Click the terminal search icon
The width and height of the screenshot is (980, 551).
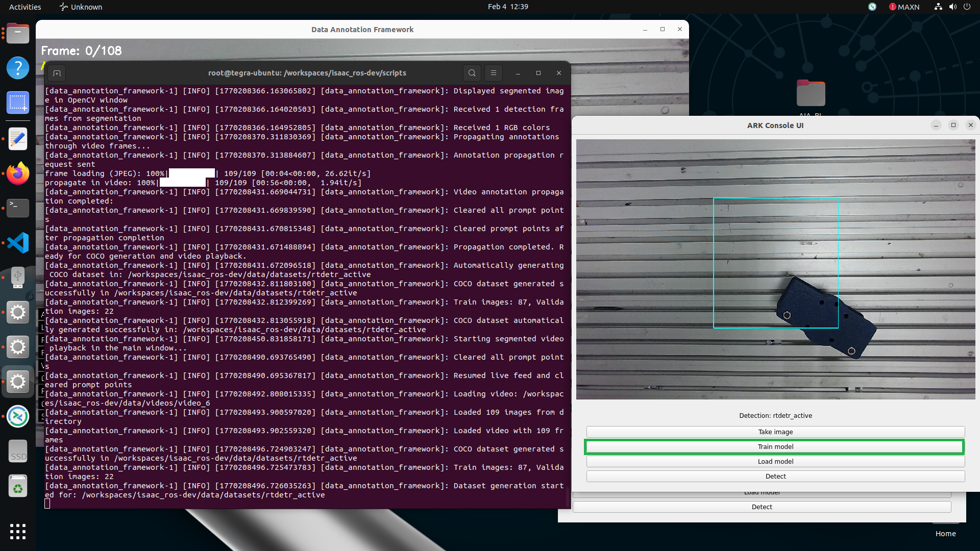pyautogui.click(x=472, y=73)
